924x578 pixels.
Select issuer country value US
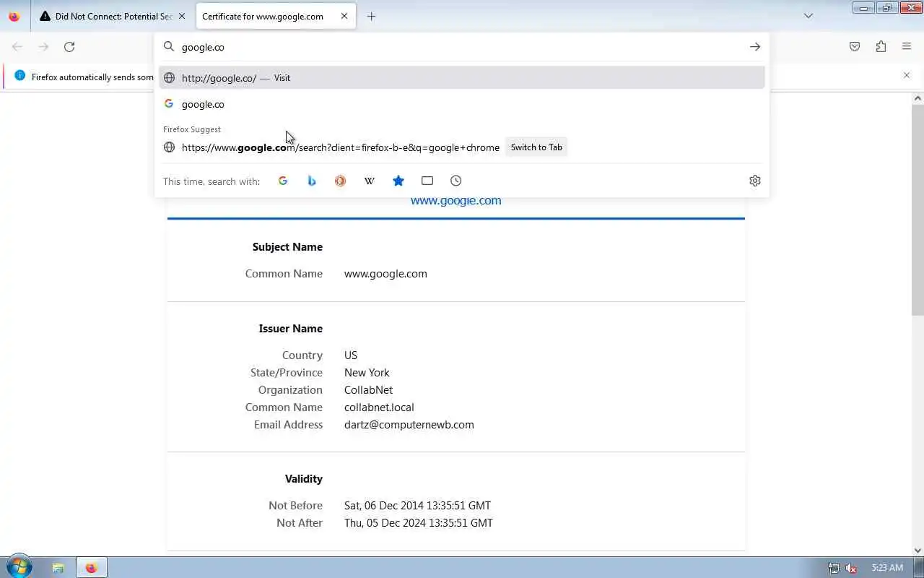(x=351, y=355)
